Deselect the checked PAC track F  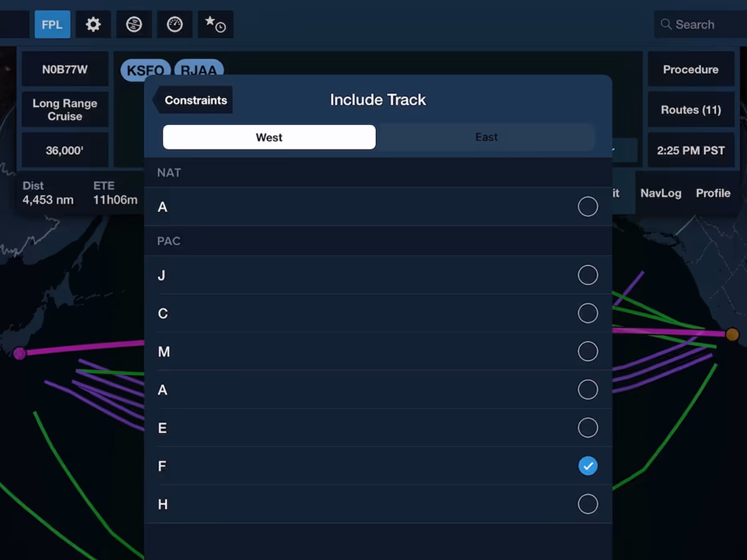pos(588,466)
